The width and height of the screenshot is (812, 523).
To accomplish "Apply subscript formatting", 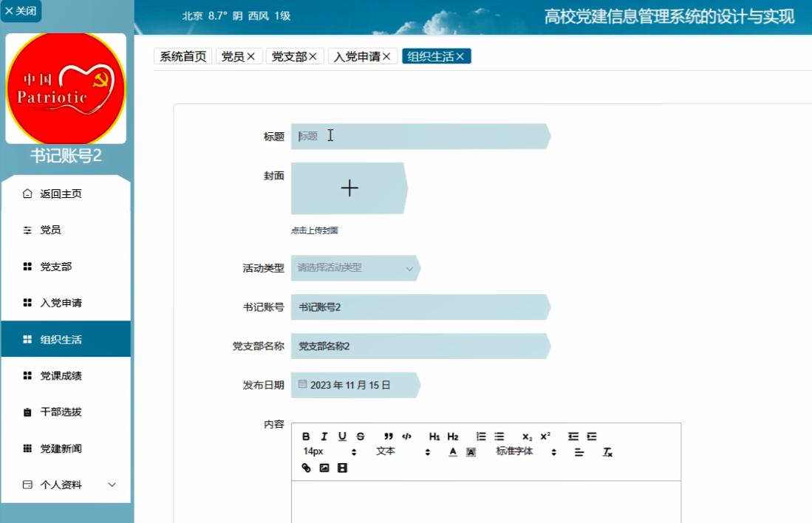I will [528, 437].
